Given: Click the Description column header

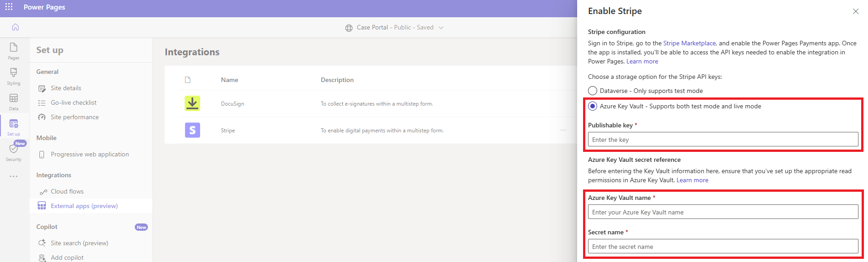Looking at the screenshot, I should pyautogui.click(x=337, y=80).
